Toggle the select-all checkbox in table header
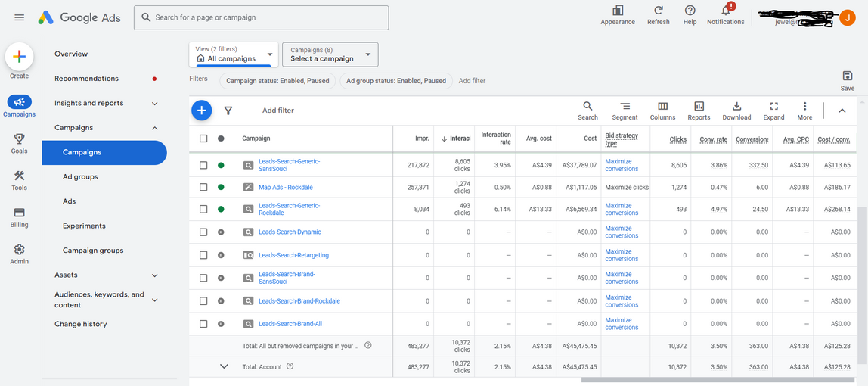Image resolution: width=868 pixels, height=386 pixels. (203, 139)
